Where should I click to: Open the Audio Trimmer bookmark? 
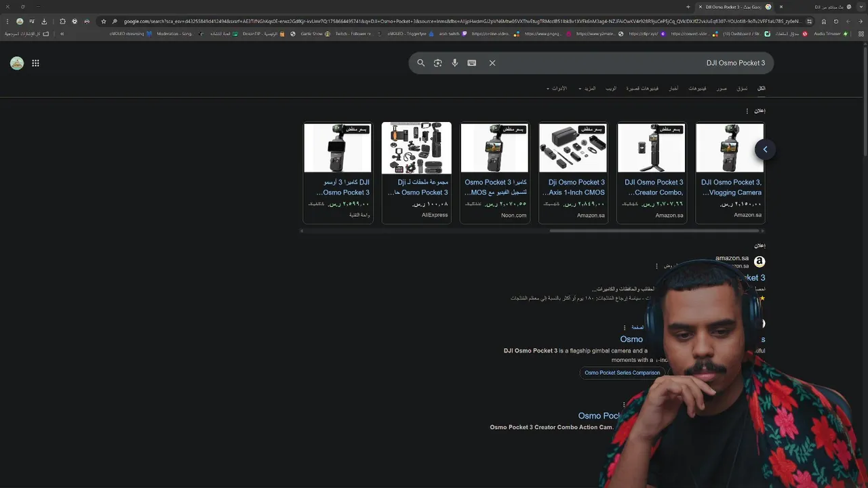tap(831, 33)
